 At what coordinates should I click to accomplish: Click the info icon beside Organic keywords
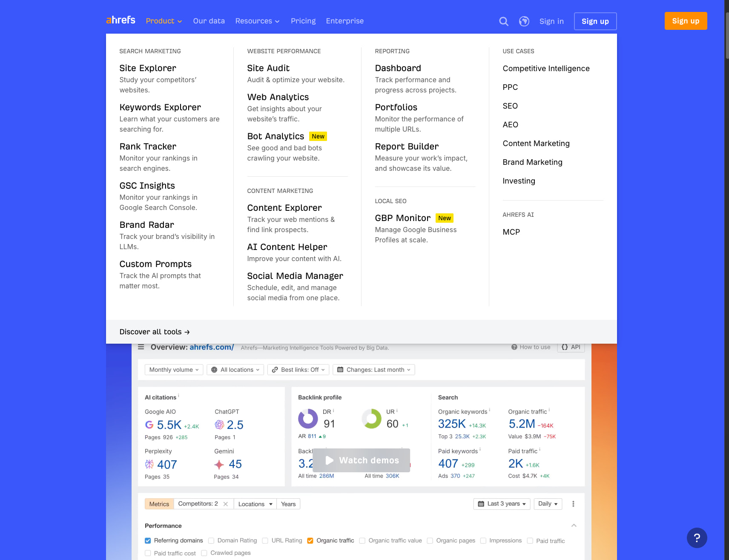(490, 410)
